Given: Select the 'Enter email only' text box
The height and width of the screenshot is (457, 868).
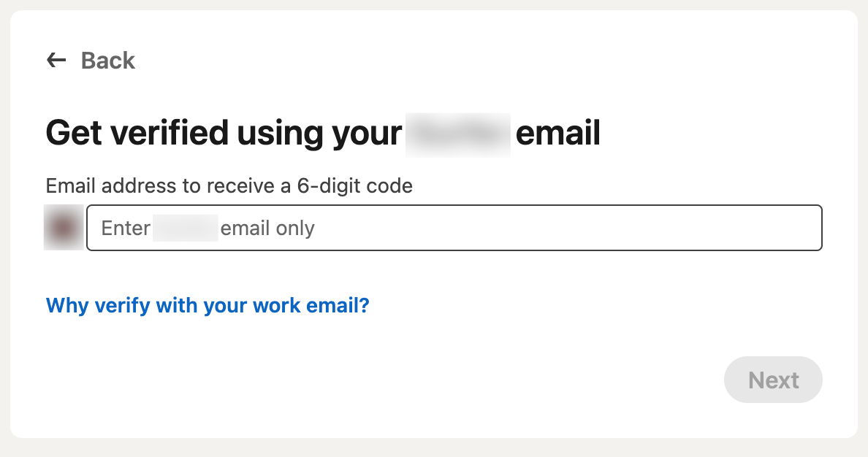Looking at the screenshot, I should (x=454, y=228).
